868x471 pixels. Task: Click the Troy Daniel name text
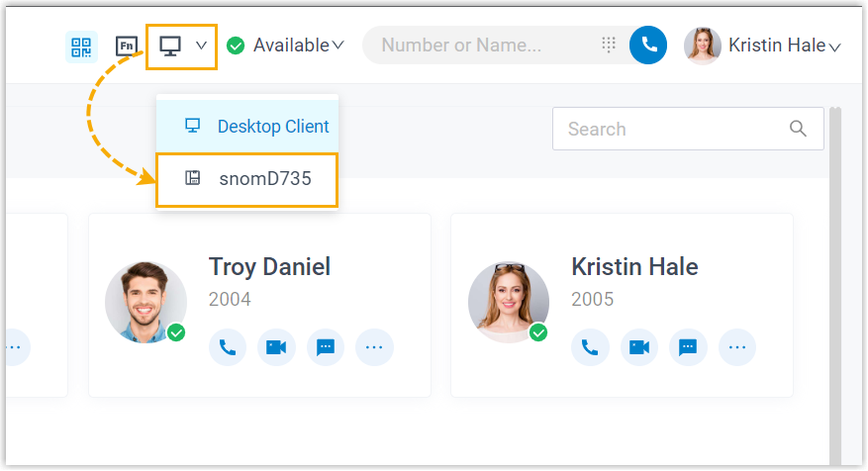point(269,267)
